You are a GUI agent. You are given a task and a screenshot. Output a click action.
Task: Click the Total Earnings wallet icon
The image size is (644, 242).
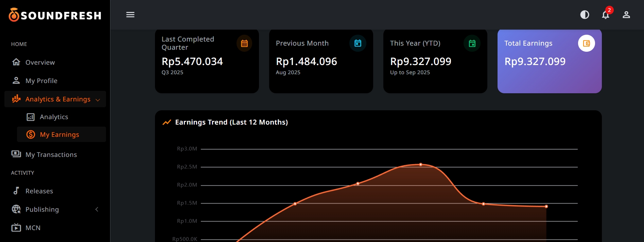click(x=586, y=43)
